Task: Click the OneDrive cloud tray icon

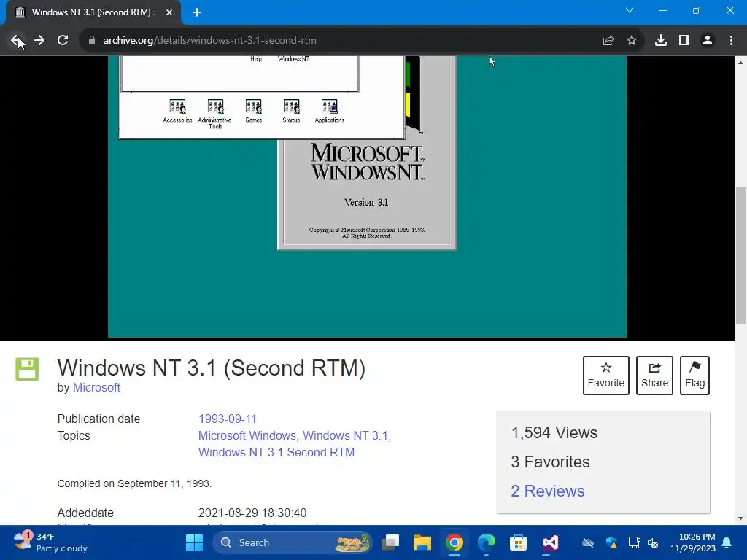Action: (x=589, y=542)
